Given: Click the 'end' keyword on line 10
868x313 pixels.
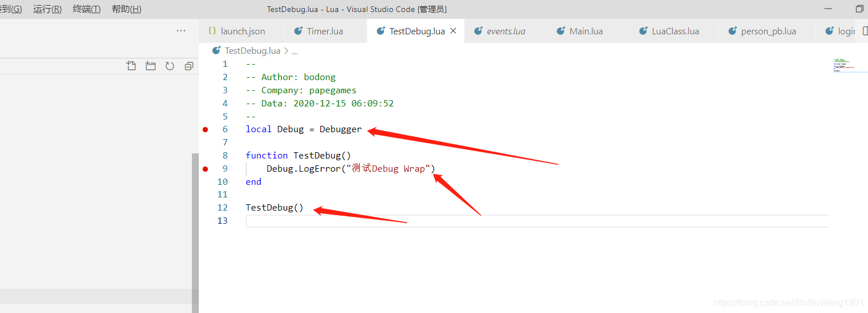Looking at the screenshot, I should coord(253,181).
